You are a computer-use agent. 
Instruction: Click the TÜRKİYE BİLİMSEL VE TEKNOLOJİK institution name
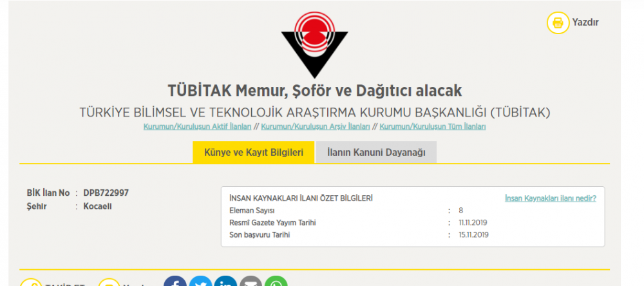315,112
